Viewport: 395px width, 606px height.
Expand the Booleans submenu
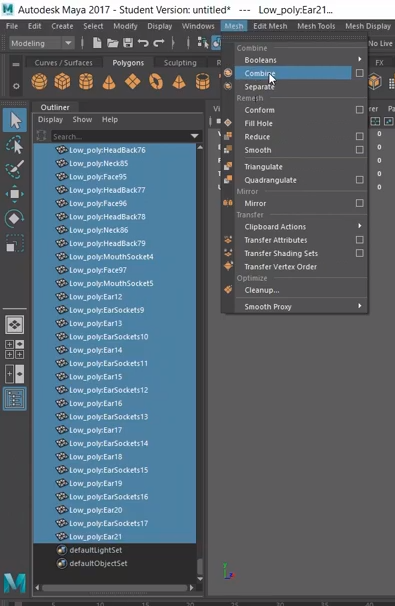pyautogui.click(x=359, y=60)
